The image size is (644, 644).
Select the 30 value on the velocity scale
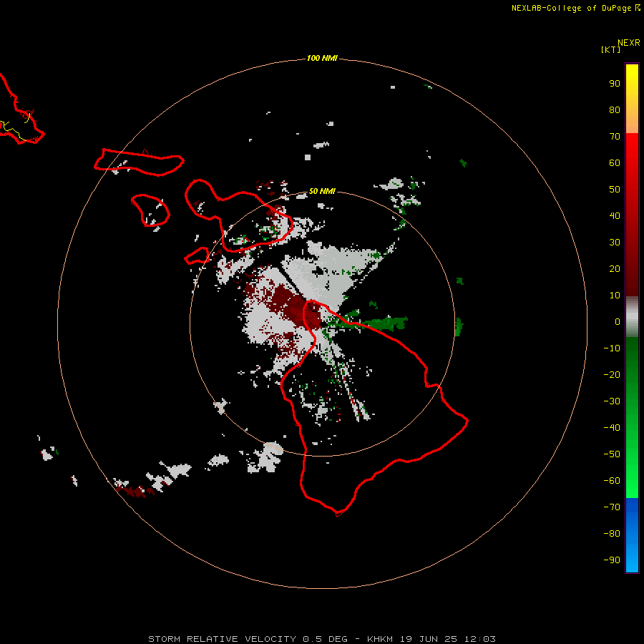tap(615, 243)
